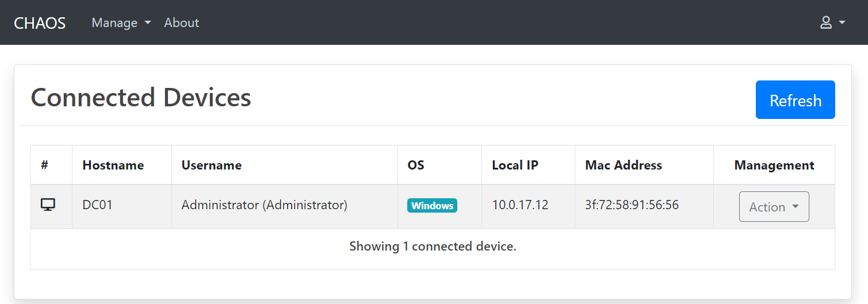Click the monitor icon in the device row
Image resolution: width=868 pixels, height=304 pixels.
(x=48, y=205)
